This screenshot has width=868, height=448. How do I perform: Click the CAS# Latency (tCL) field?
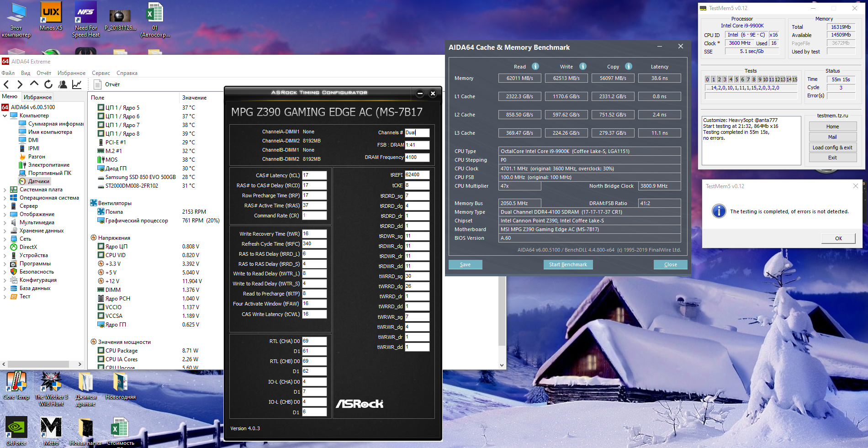pyautogui.click(x=314, y=175)
